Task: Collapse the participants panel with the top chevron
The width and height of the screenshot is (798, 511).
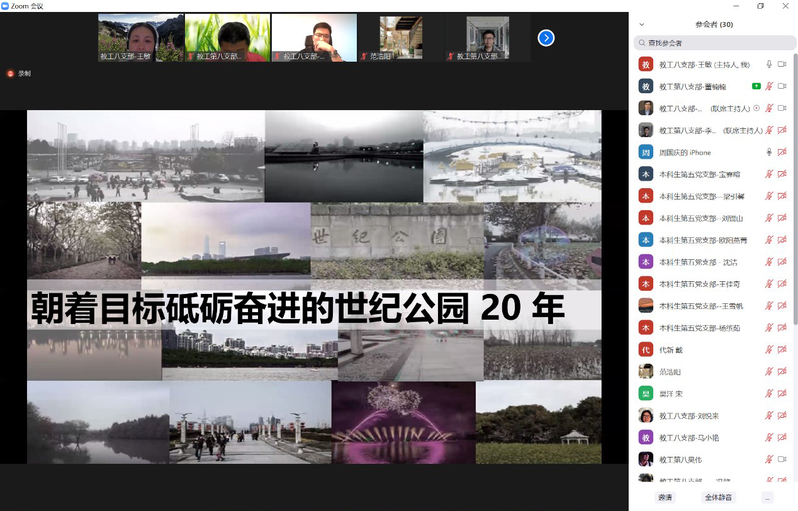Action: pos(642,24)
